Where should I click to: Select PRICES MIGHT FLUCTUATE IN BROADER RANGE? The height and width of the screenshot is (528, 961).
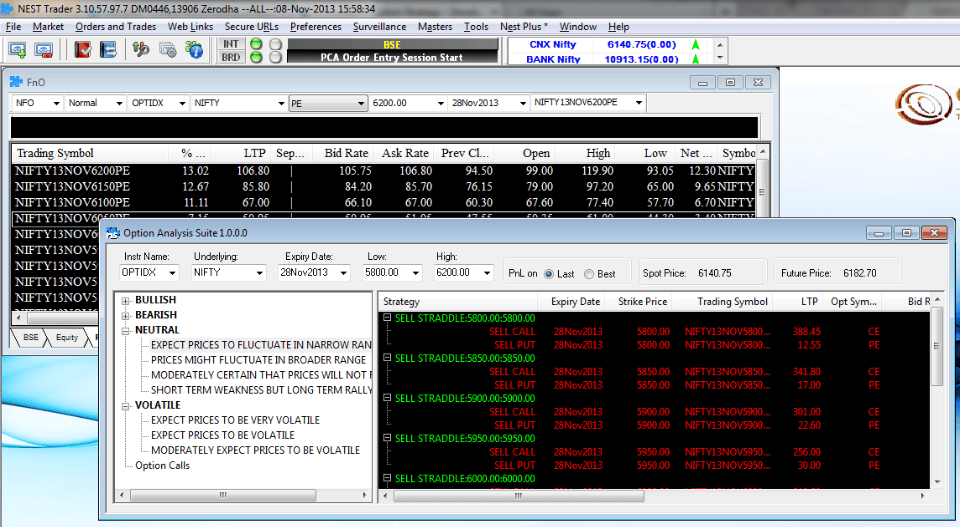[x=258, y=360]
